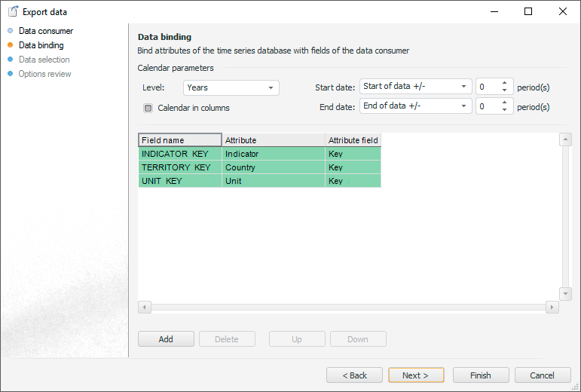Click the Next button

click(x=415, y=375)
